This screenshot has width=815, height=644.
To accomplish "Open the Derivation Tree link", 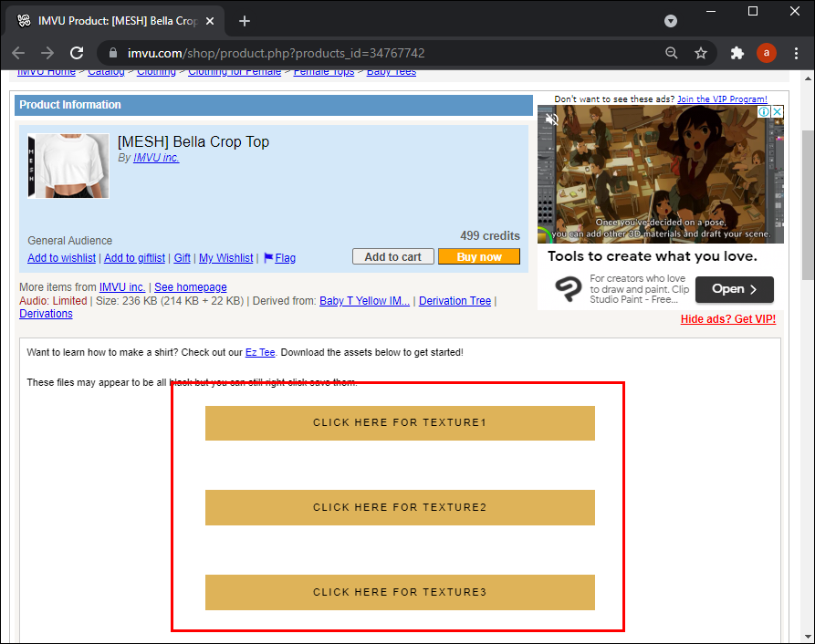I will point(455,301).
